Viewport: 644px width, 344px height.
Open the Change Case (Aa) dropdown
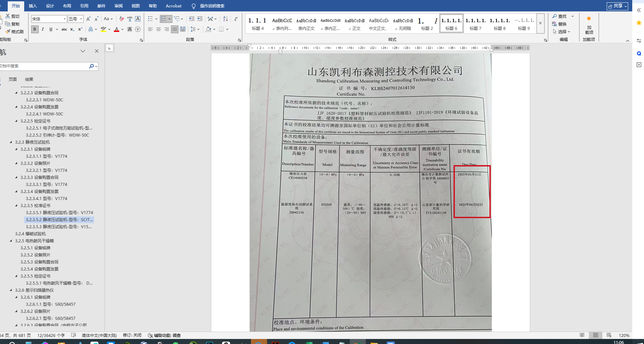pos(108,19)
